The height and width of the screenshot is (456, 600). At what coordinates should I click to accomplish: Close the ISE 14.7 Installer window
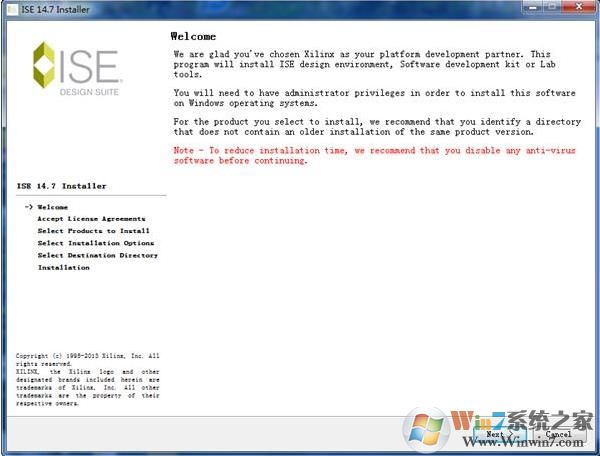coord(579,7)
